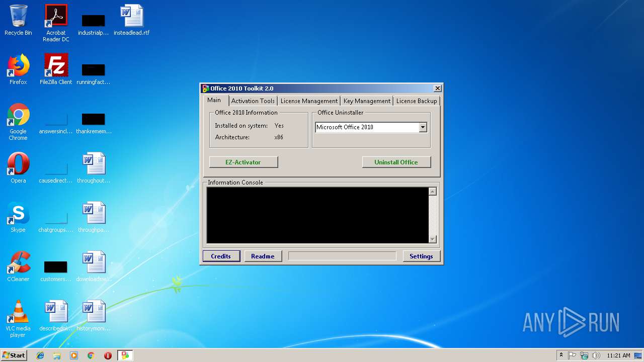Launch the Skype desktop shortcut

(18, 217)
